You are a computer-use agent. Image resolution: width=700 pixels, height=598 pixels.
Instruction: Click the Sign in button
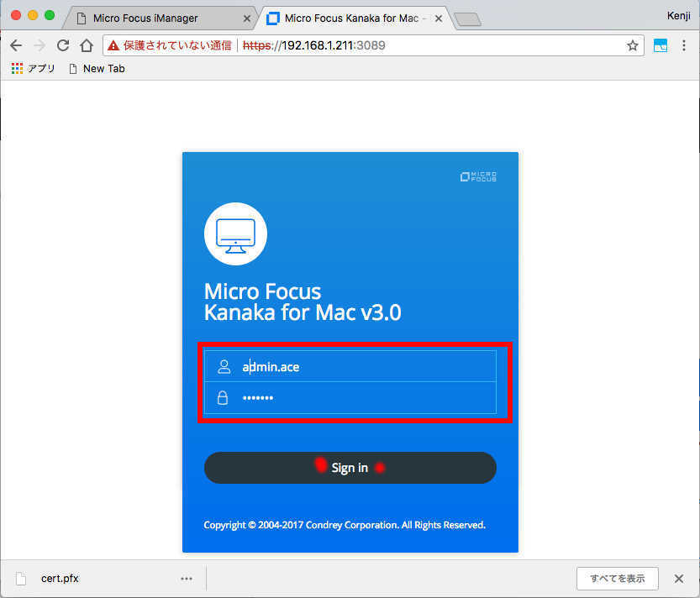pyautogui.click(x=350, y=468)
